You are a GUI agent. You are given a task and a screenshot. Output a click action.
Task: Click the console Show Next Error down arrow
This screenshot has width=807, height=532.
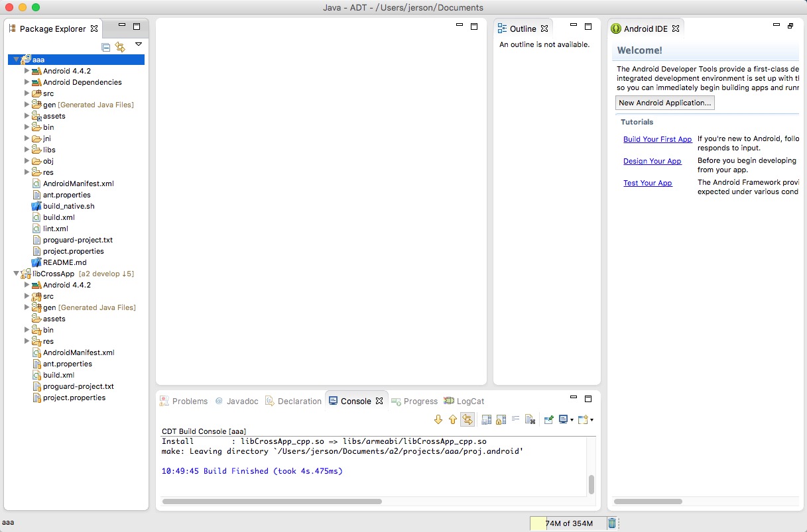[x=438, y=419]
